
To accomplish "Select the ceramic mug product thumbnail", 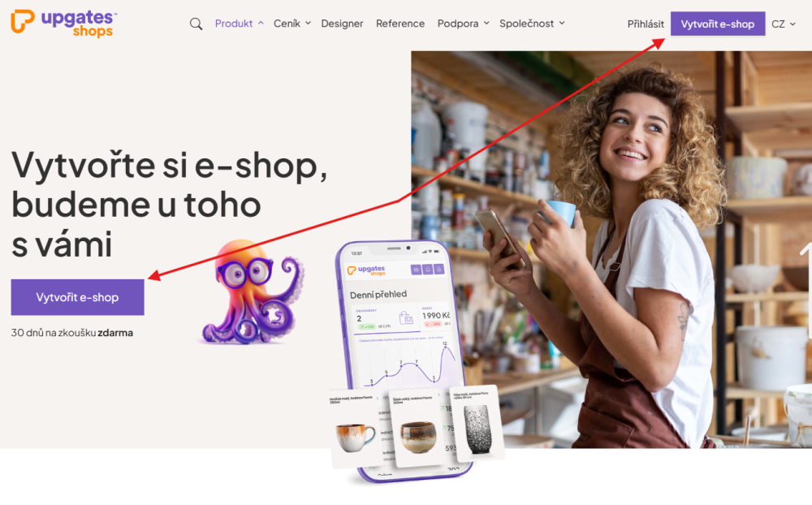I will pos(356,428).
